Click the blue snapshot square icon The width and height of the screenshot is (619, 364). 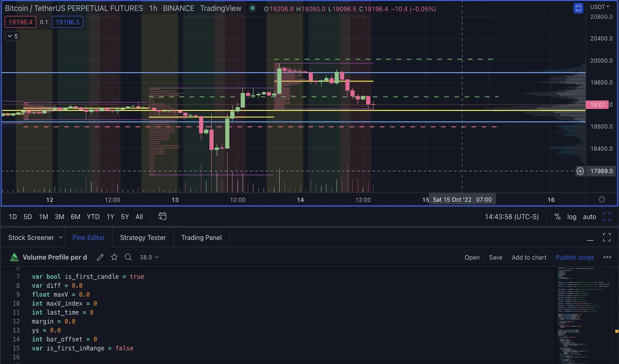click(x=578, y=8)
